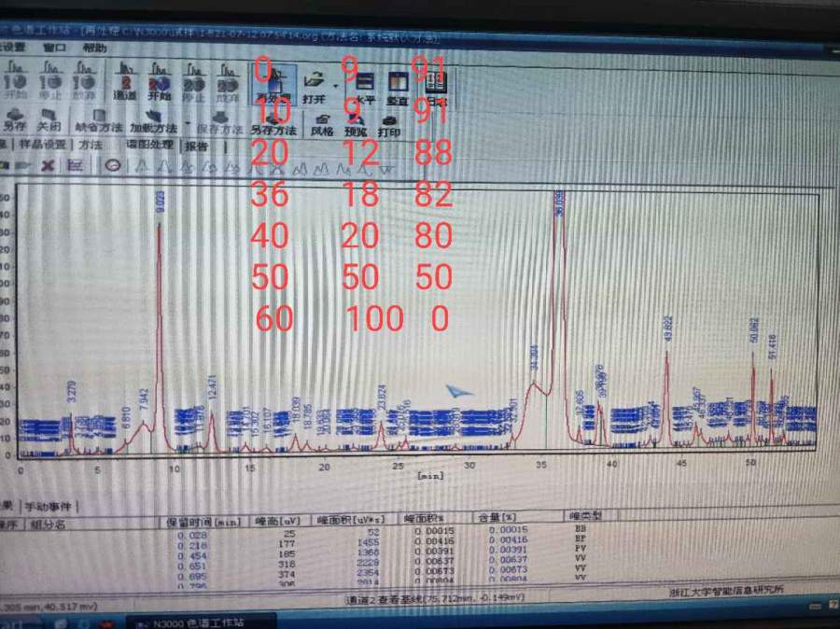Screen dimensions: 840x629
Task: Click the 加载方法 load method icon
Action: (153, 122)
